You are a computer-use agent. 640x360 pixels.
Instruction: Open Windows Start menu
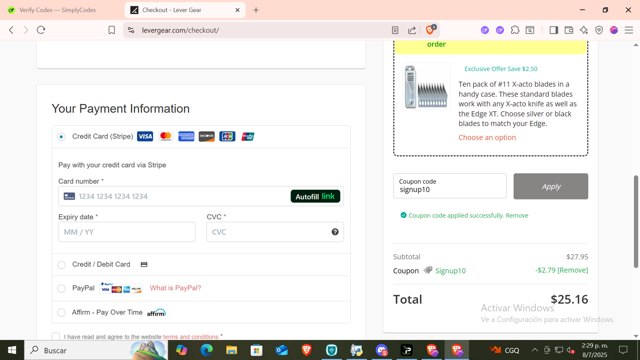tap(12, 350)
